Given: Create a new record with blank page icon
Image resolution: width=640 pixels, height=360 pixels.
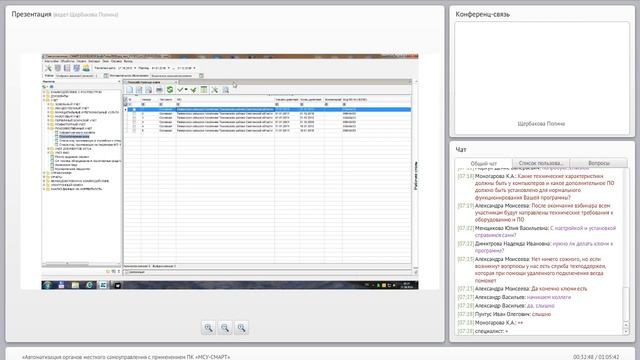Looking at the screenshot, I should coord(129,90).
